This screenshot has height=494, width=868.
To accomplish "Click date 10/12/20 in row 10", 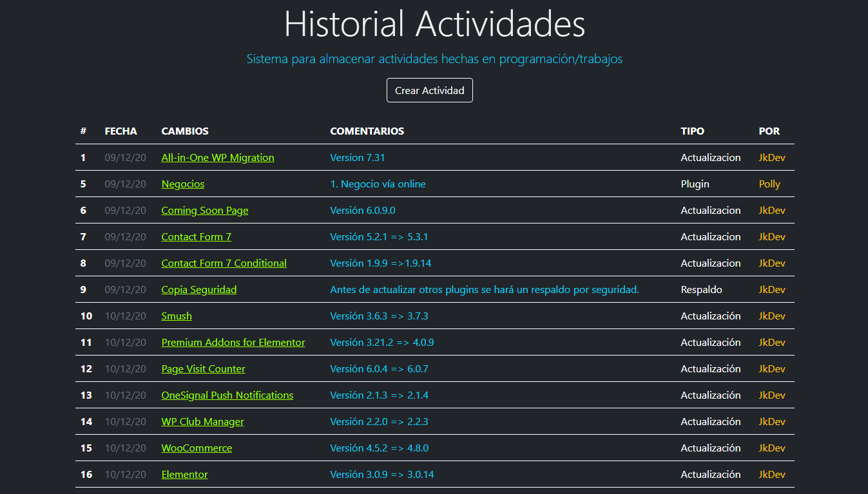I will (126, 316).
